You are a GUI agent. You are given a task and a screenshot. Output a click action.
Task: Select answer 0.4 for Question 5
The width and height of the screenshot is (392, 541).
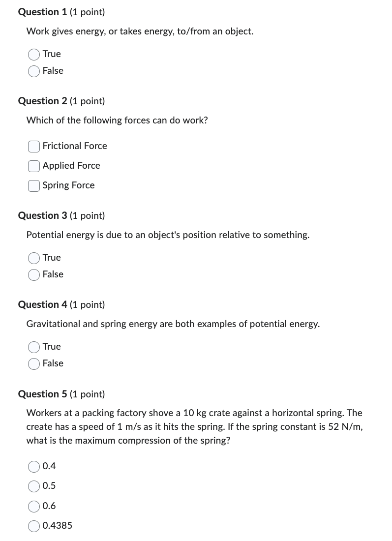coord(33,466)
